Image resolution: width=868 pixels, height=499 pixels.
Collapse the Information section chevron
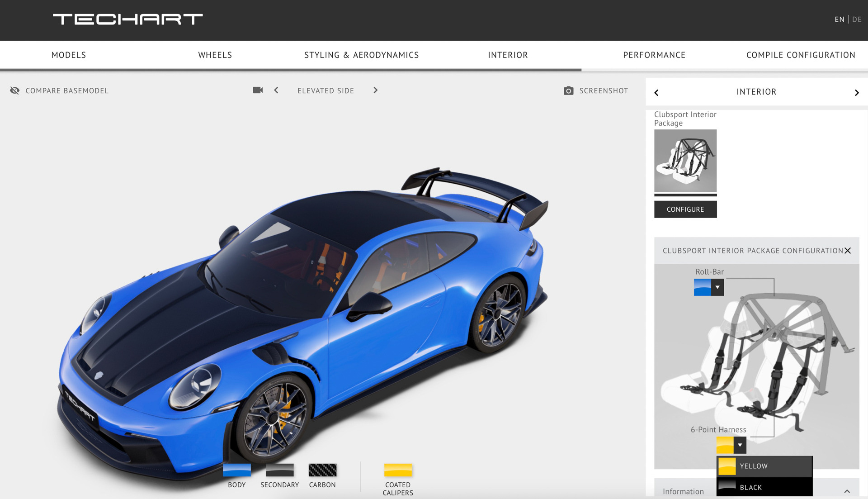pos(847,491)
